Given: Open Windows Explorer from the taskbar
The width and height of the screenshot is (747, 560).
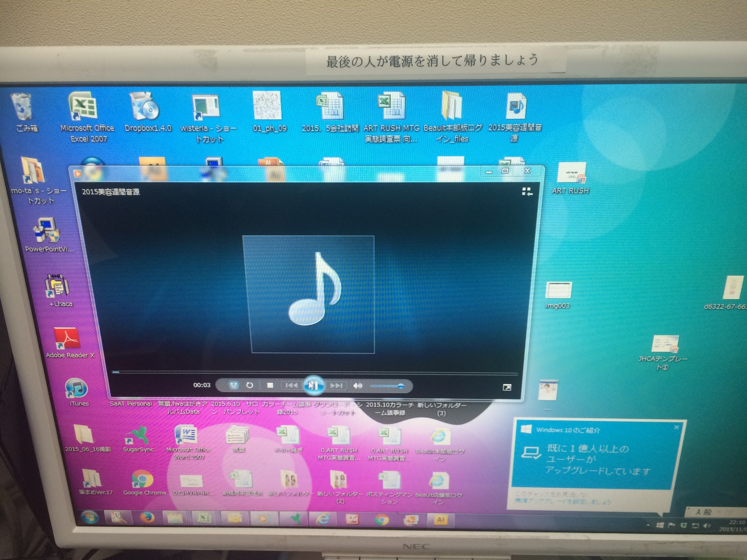Looking at the screenshot, I should (175, 518).
